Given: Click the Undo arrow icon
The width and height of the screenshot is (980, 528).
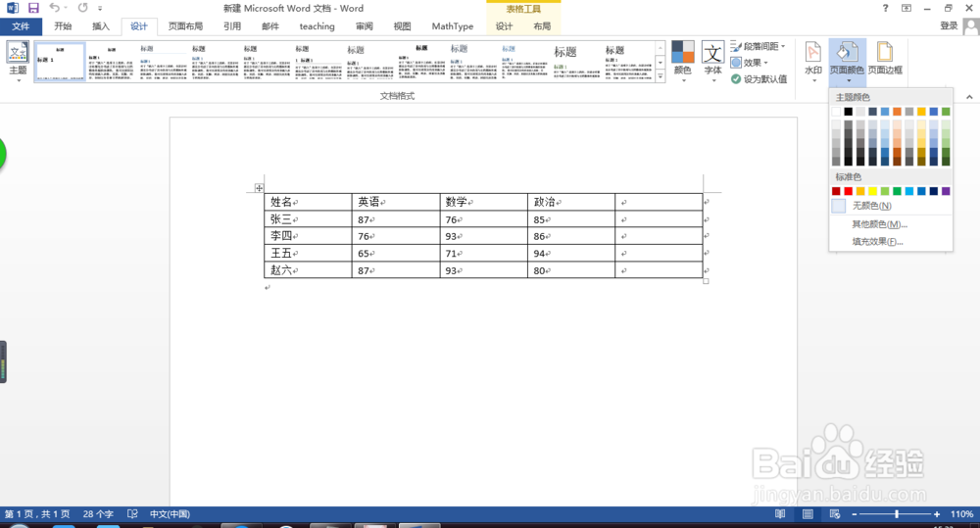Looking at the screenshot, I should pyautogui.click(x=54, y=8).
